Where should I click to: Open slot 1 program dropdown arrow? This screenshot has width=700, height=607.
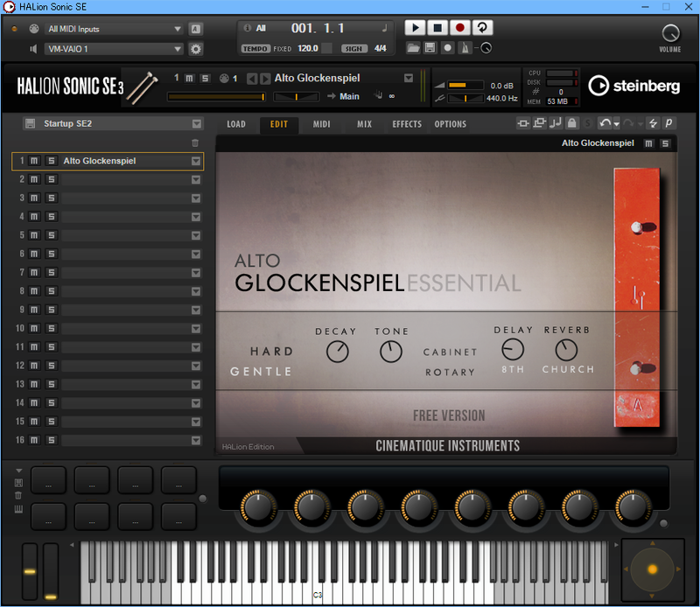[x=196, y=161]
